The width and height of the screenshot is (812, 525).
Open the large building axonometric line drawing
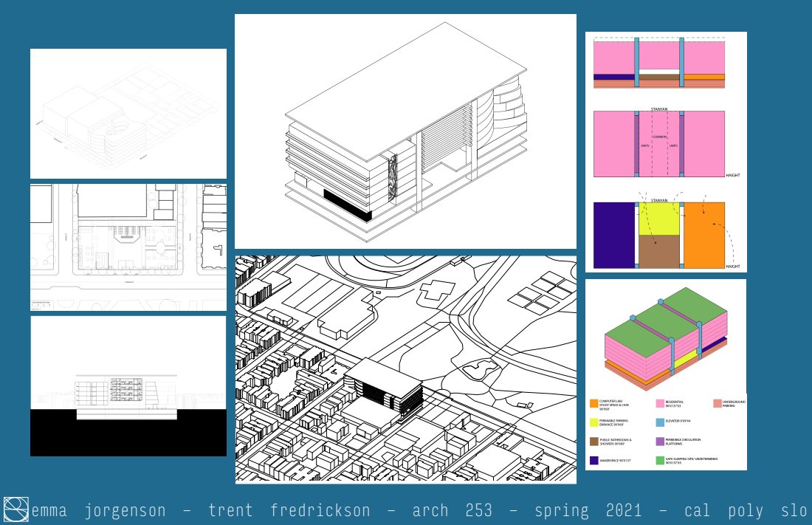(405, 131)
